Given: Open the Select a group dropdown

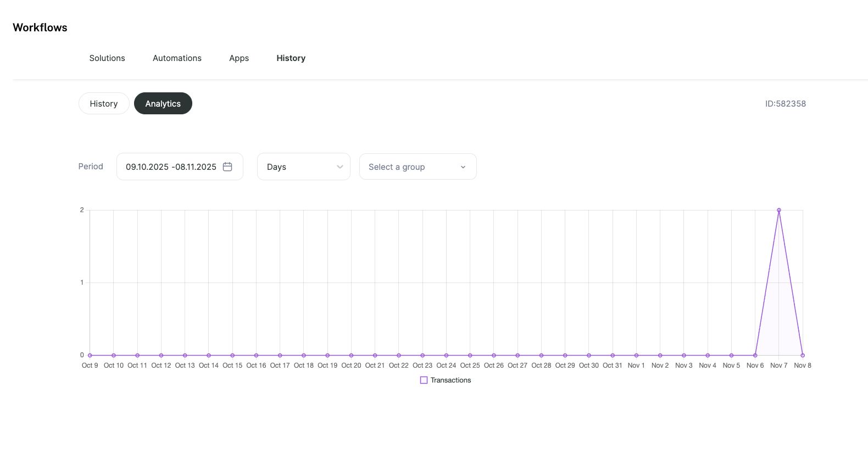Looking at the screenshot, I should click(418, 167).
